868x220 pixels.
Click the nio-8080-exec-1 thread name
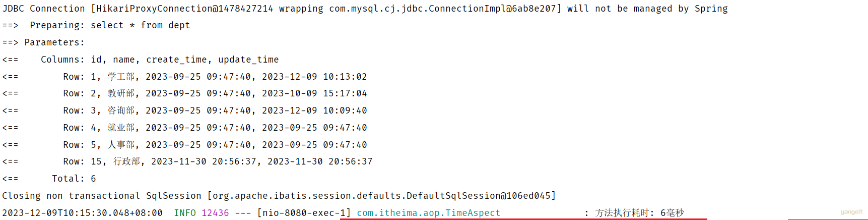tap(304, 213)
